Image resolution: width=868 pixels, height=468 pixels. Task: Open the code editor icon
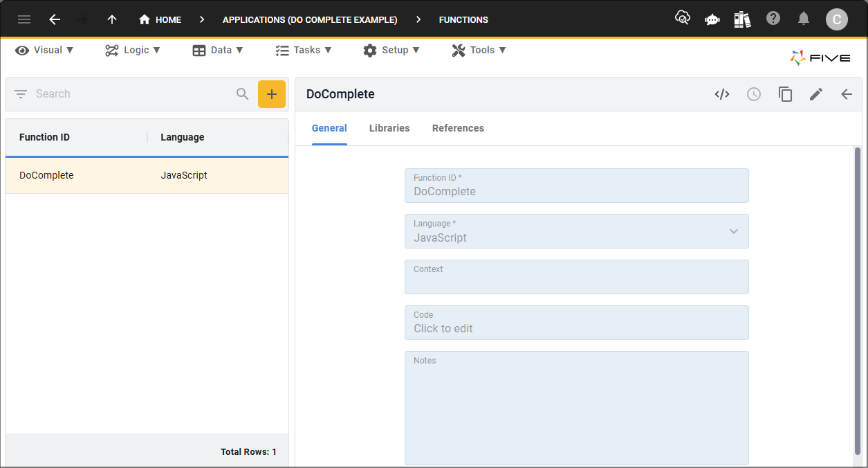click(722, 94)
